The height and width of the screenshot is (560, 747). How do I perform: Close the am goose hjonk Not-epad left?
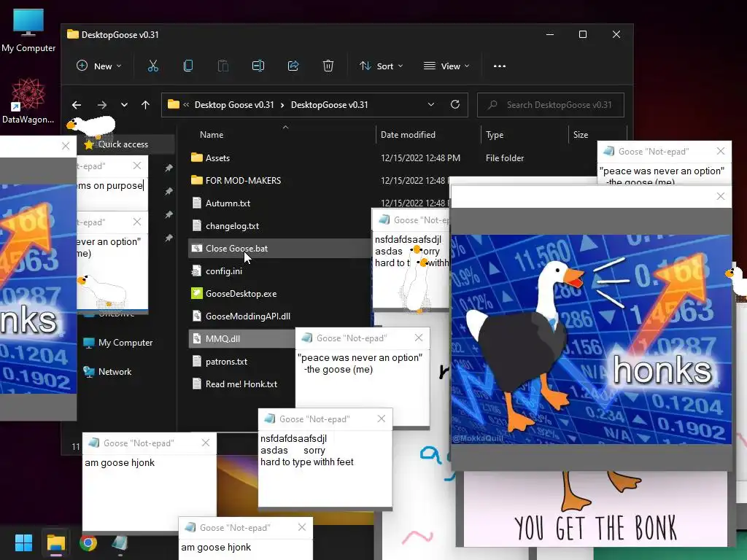click(x=205, y=443)
